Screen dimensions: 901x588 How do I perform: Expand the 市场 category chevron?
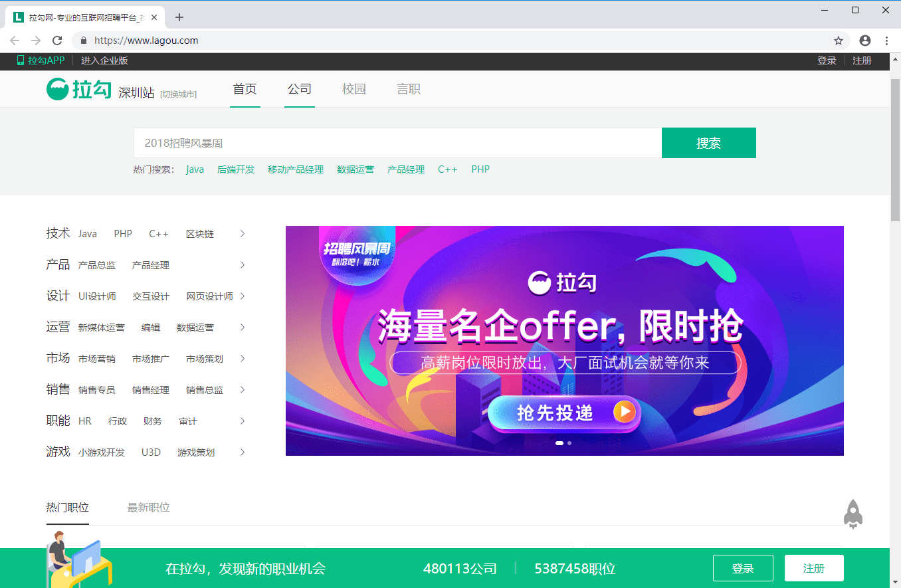click(x=243, y=359)
